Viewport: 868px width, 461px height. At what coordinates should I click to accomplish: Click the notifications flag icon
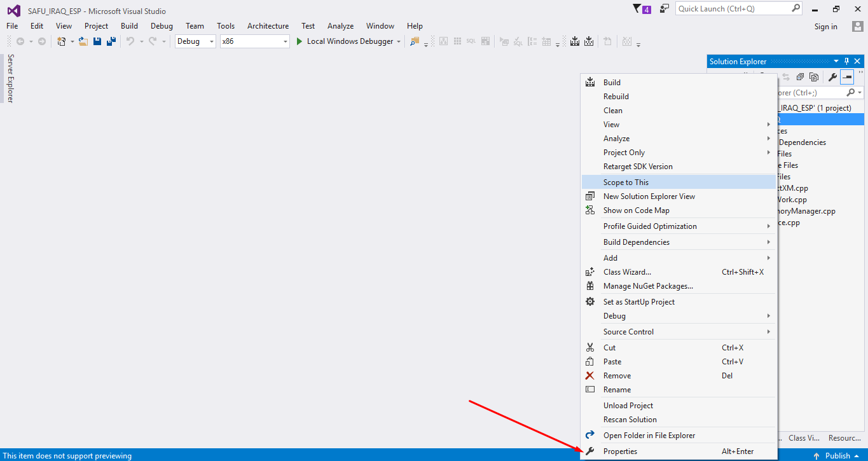tap(638, 9)
